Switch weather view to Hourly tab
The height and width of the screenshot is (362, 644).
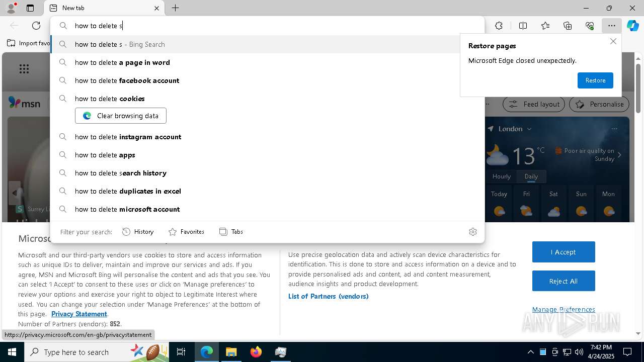point(502,176)
